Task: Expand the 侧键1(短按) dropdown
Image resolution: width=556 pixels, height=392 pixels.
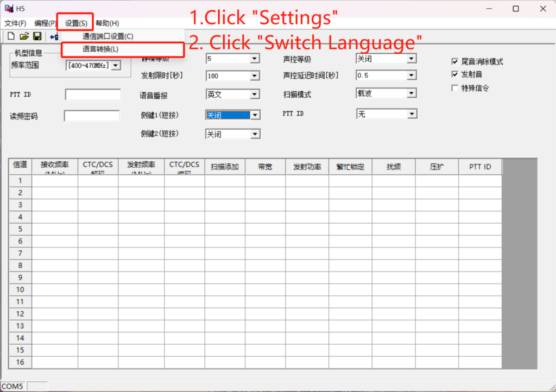Action: click(255, 115)
